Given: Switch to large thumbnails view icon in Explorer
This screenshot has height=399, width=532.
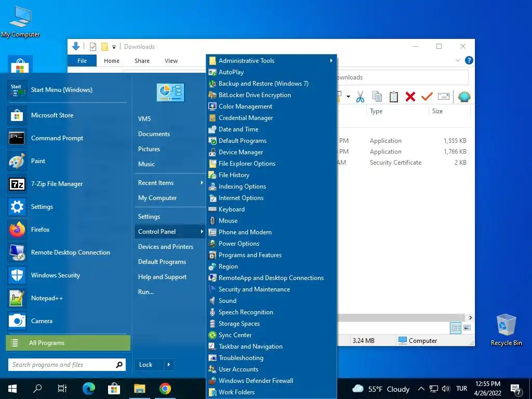Looking at the screenshot, I should 467,328.
